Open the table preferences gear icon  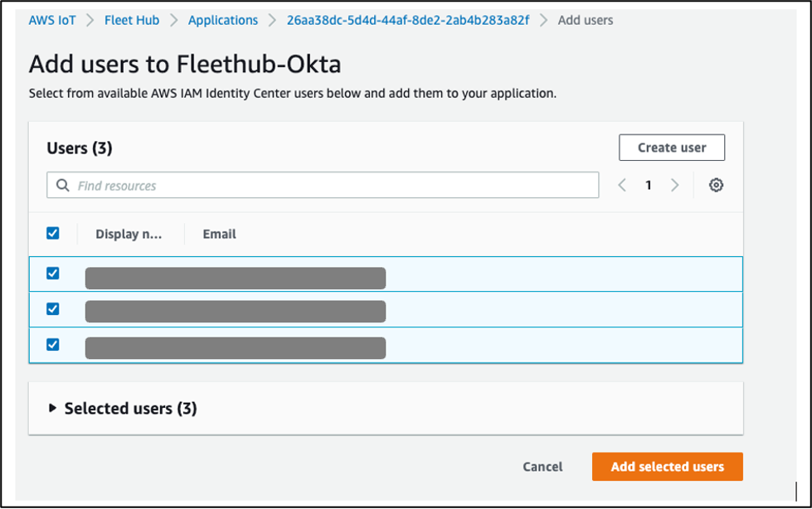(715, 185)
